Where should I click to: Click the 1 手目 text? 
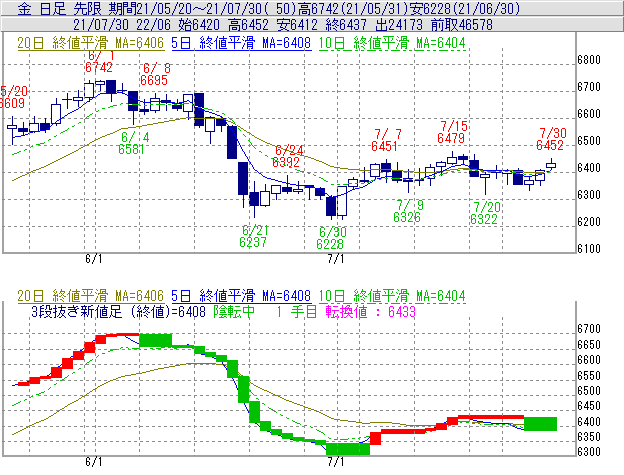click(296, 311)
